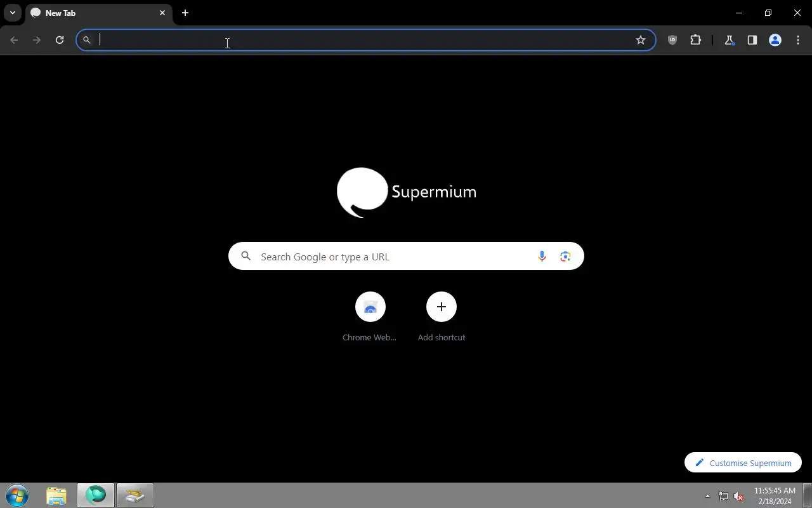The image size is (812, 508).
Task: Click the browser back arrow
Action: (x=14, y=40)
